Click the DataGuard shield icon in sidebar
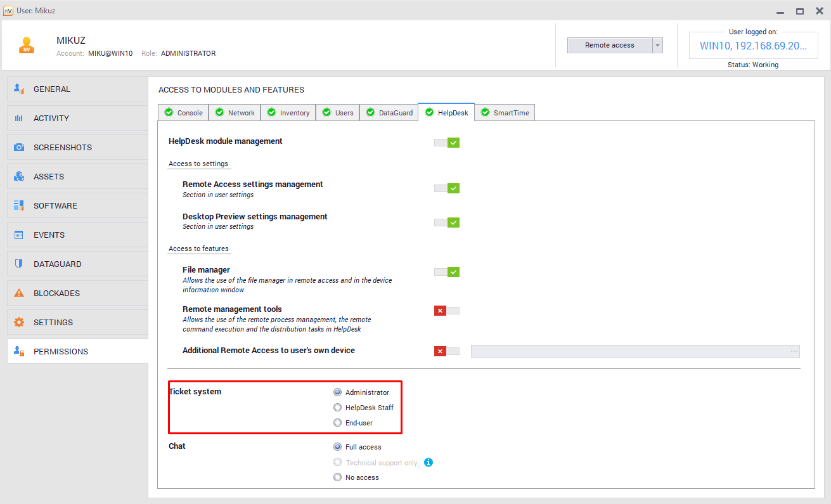Image resolution: width=831 pixels, height=504 pixels. click(x=19, y=264)
